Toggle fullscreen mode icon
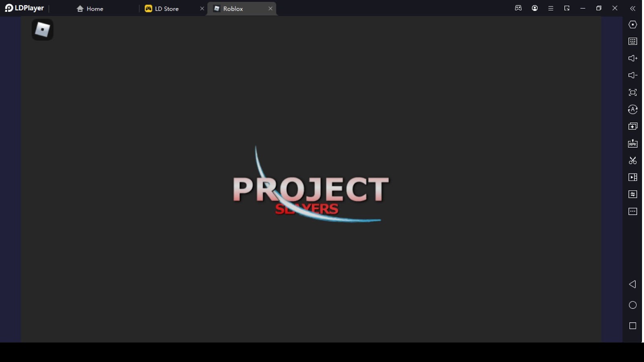 633,93
